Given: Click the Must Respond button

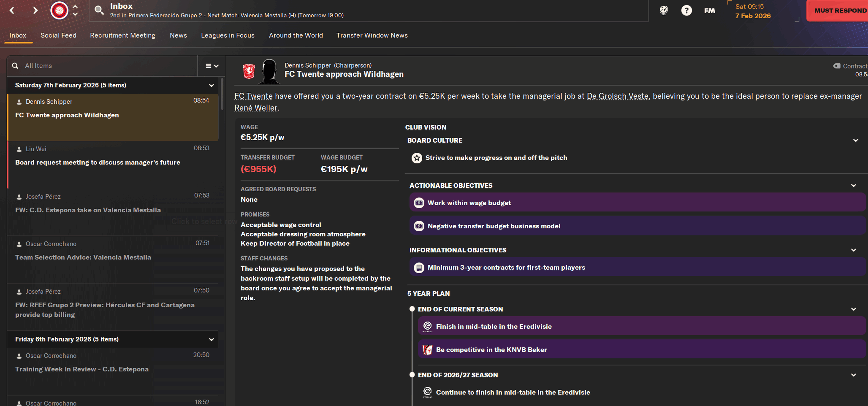Looking at the screenshot, I should pos(837,10).
